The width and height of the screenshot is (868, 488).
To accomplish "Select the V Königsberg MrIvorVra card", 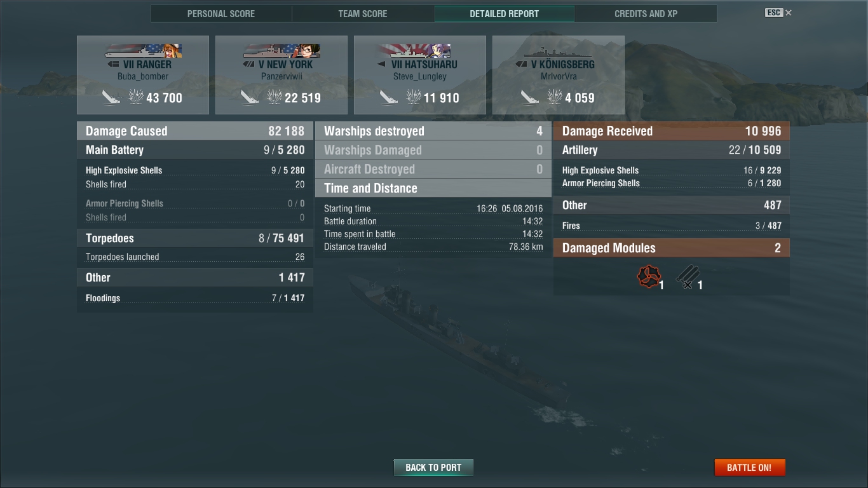I will pyautogui.click(x=559, y=75).
